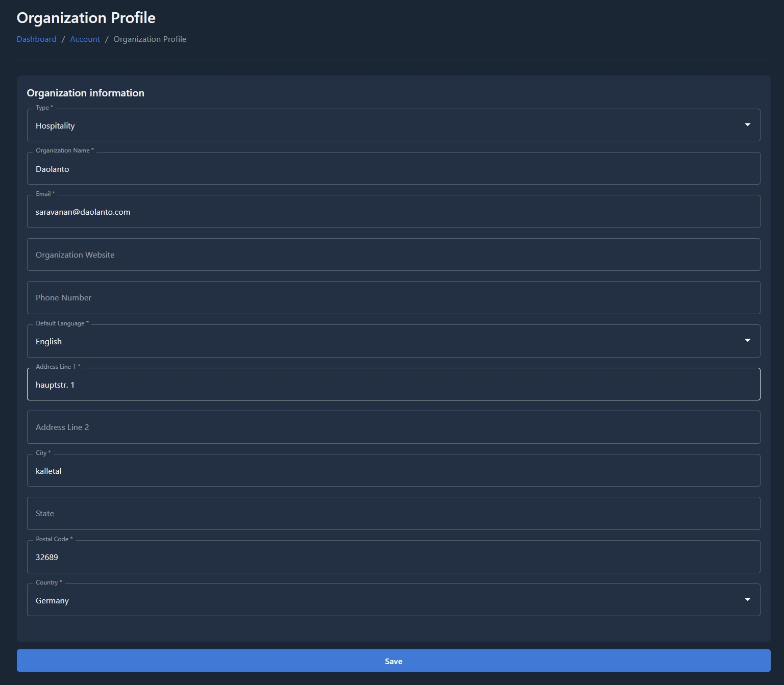The width and height of the screenshot is (784, 685).
Task: Click the Organization Profile breadcrumb text
Action: click(x=150, y=39)
